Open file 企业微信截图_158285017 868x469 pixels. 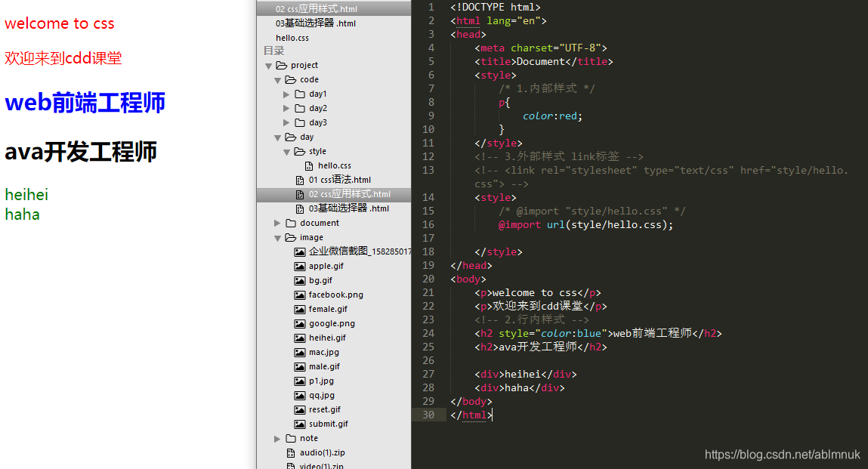360,251
